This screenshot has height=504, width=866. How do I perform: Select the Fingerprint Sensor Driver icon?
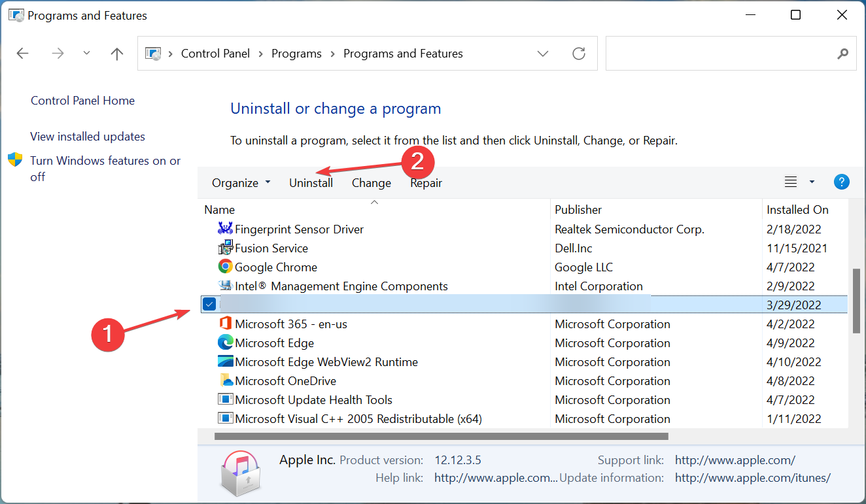coord(225,229)
